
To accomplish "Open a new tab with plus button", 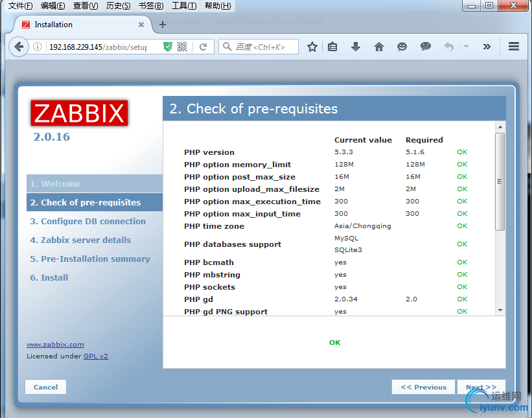I will click(x=163, y=25).
